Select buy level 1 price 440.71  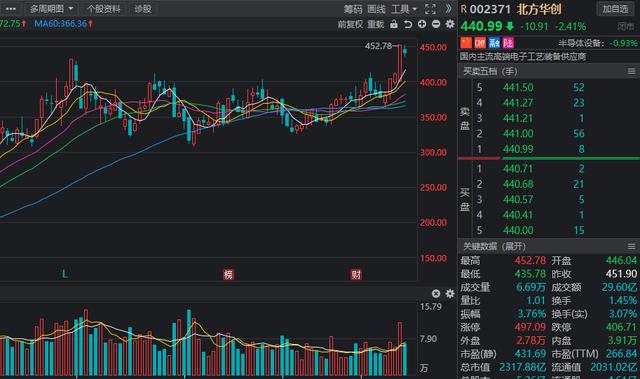(x=518, y=168)
